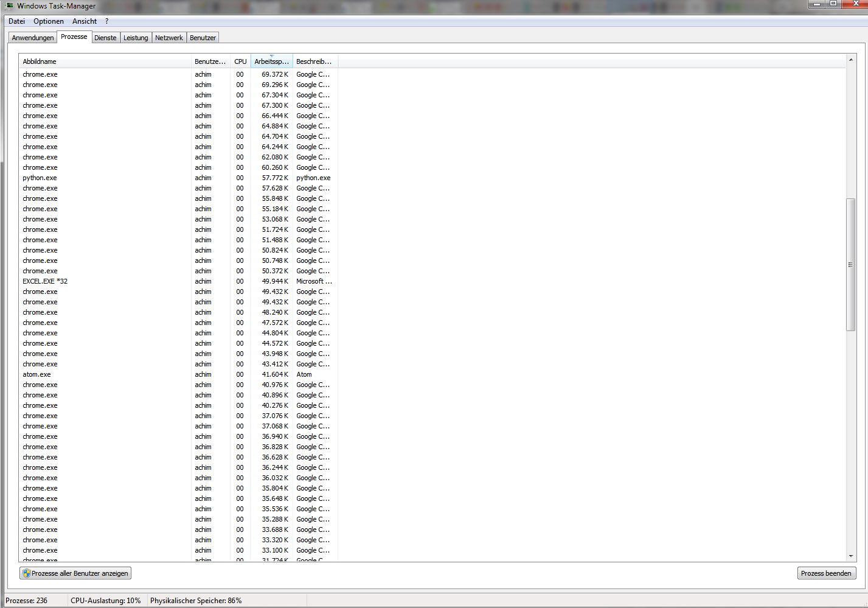Open the Leistung tab
Screen dimensions: 868x608
click(x=136, y=38)
